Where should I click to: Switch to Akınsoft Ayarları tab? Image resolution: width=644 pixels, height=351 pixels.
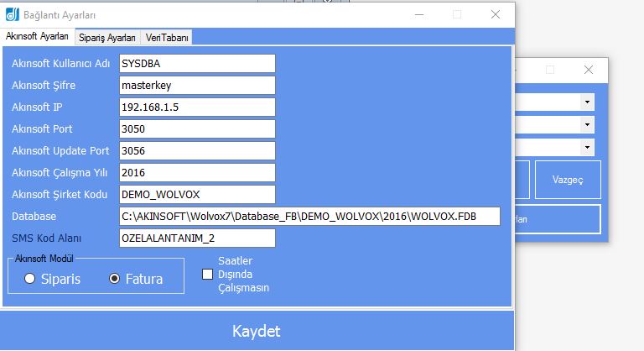click(x=37, y=36)
